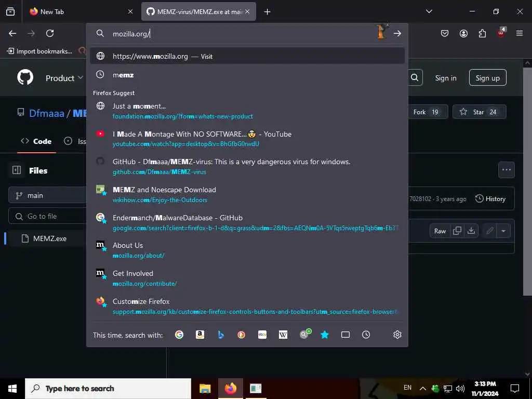Open the Windows Start menu
Screen dimensions: 532x399
click(12, 389)
